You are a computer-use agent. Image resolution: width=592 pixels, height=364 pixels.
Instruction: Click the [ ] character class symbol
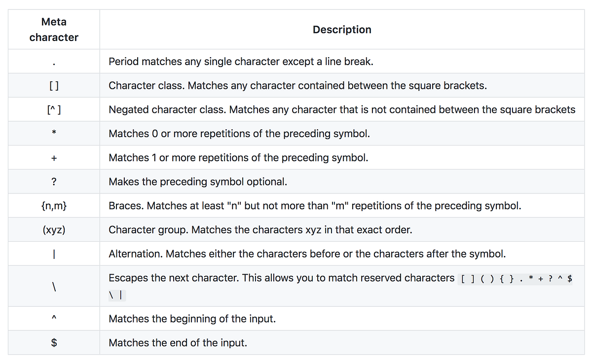click(x=54, y=85)
